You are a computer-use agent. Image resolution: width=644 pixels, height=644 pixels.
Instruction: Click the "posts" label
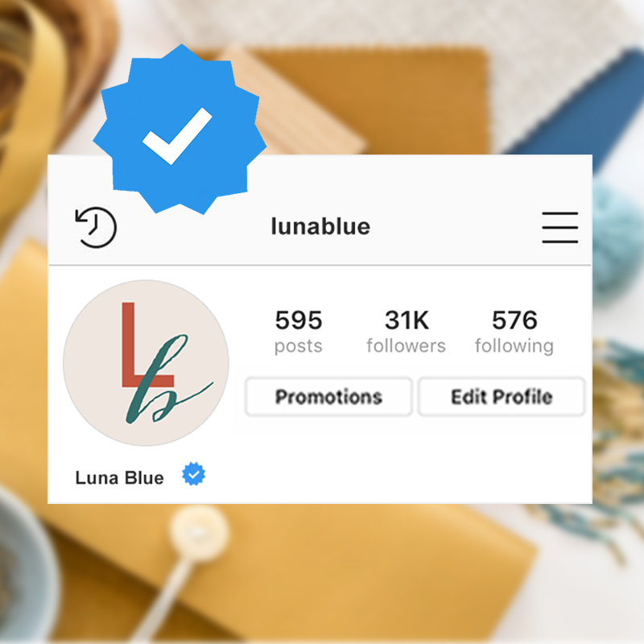pyautogui.click(x=298, y=346)
